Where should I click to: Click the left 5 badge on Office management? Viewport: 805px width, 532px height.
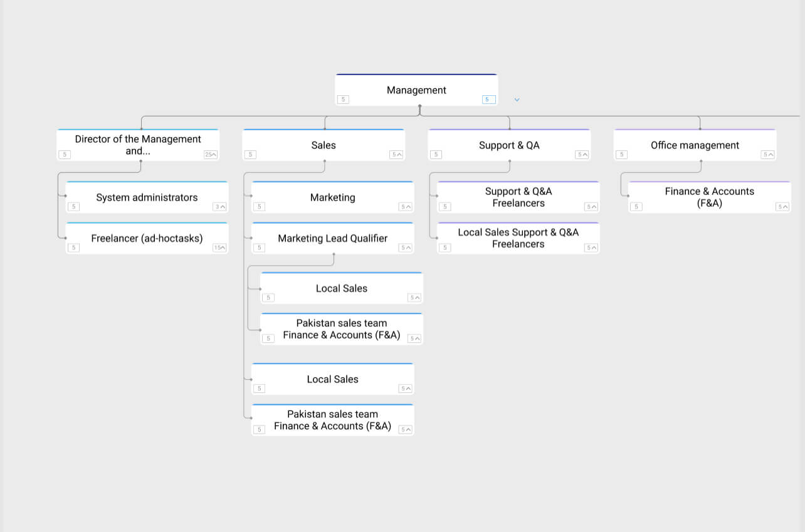point(621,155)
